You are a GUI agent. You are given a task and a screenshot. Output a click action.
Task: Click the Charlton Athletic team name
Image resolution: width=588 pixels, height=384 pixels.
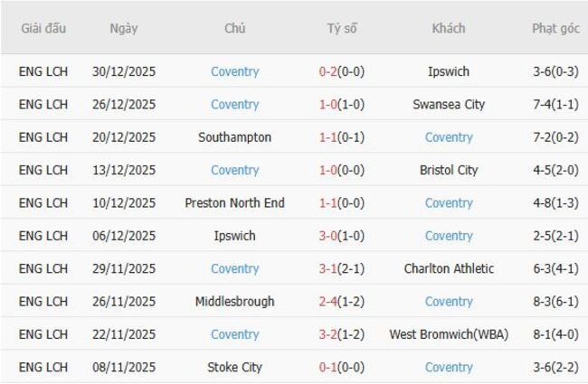coord(449,269)
